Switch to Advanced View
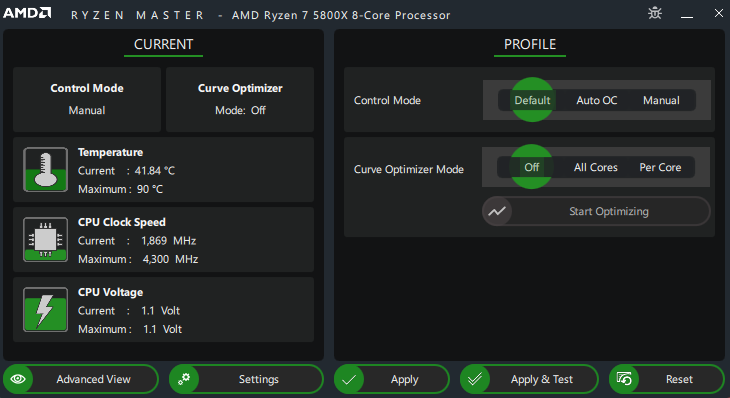Image resolution: width=730 pixels, height=398 pixels. point(81,379)
